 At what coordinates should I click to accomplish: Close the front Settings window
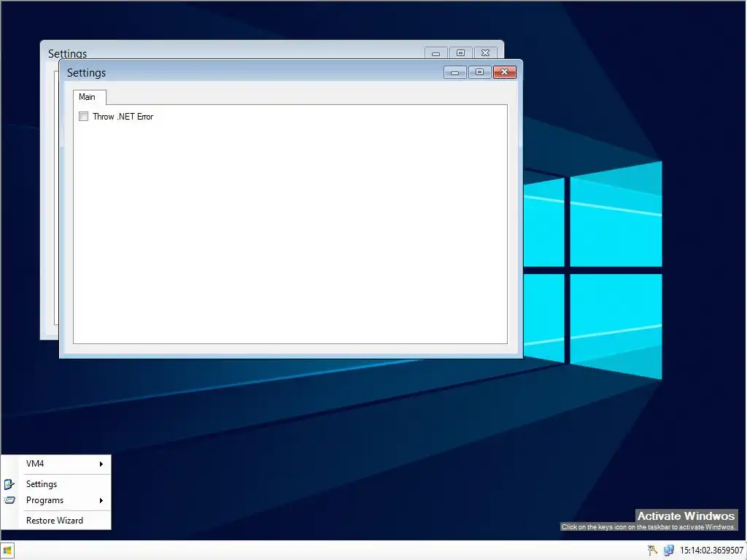[x=505, y=72]
